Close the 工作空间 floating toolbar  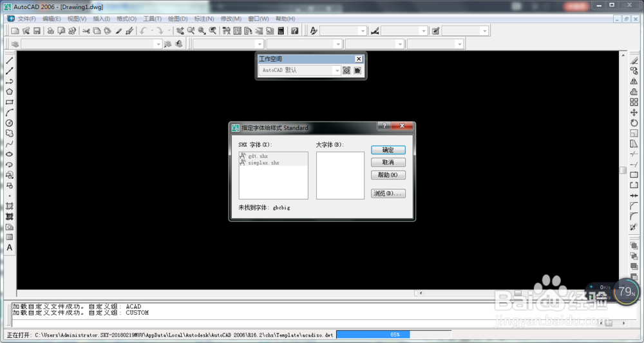pyautogui.click(x=359, y=59)
